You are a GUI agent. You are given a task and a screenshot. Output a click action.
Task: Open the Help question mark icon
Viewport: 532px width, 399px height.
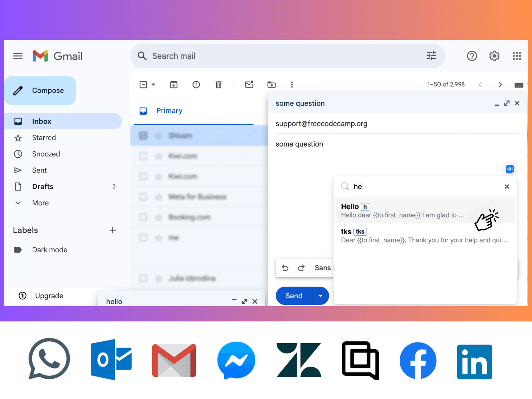coord(472,56)
